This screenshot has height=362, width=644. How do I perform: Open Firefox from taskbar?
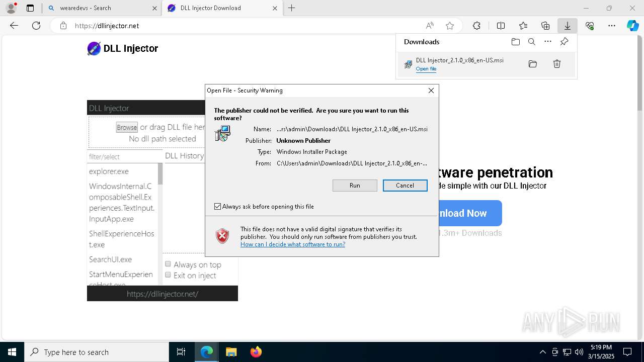coord(256,352)
